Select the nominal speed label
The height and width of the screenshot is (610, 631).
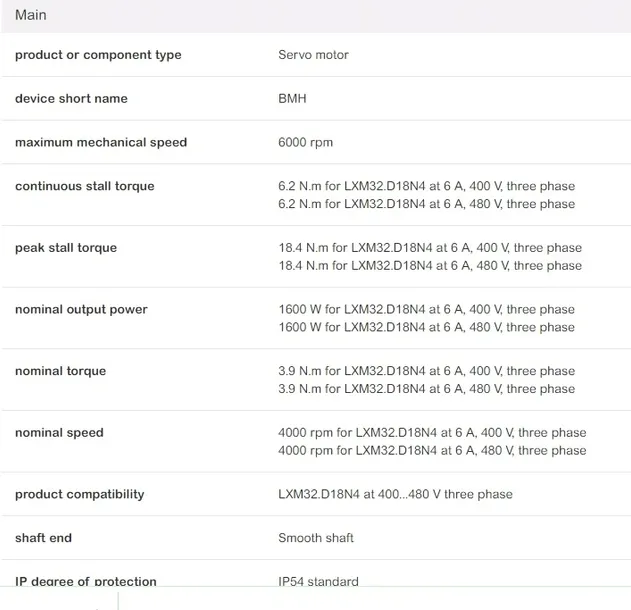click(59, 433)
